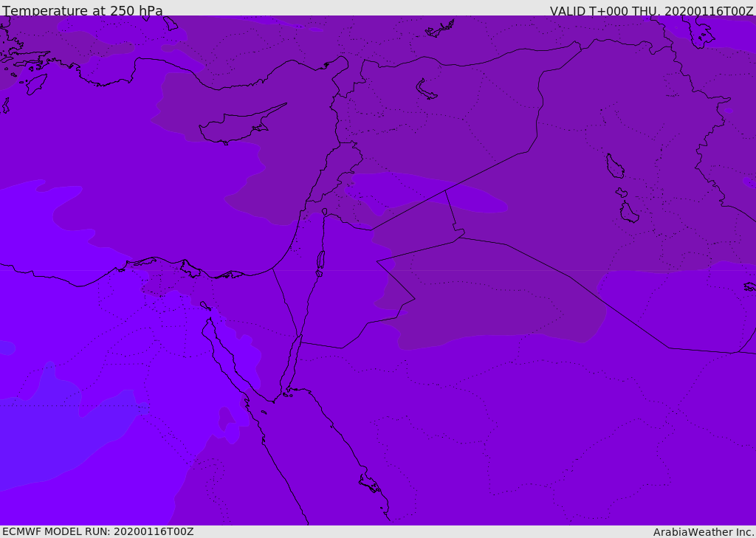Click the 'ECMWF MODEL RUN: 20200116T00Z' footer text
756x538 pixels.
[98, 531]
